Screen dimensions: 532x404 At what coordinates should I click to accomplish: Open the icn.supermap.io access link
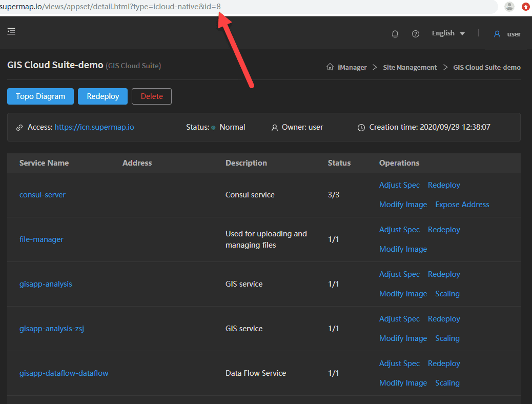point(94,127)
